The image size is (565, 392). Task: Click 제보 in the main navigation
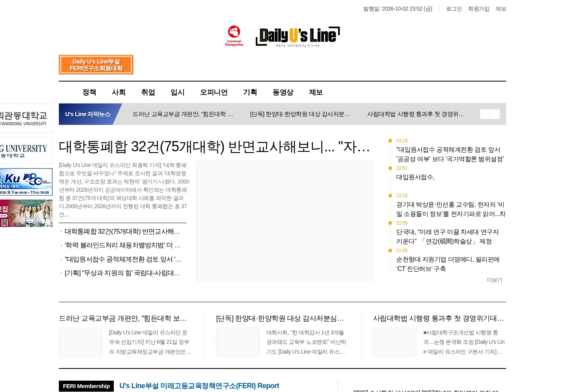[x=316, y=93]
